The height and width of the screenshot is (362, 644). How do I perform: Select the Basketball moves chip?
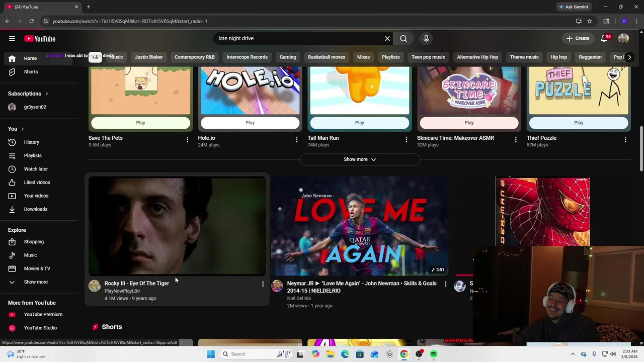327,57
